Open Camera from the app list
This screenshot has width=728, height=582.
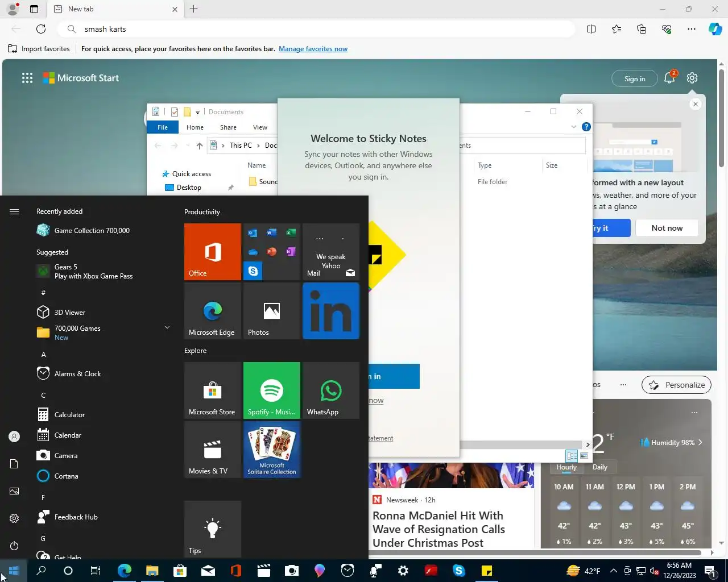tap(102, 455)
